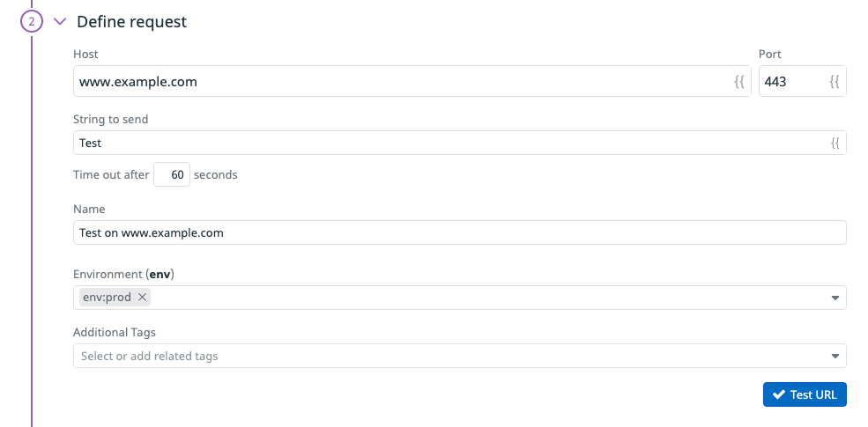Remove the env:prod tag with X
Viewport: 868px width, 427px height.
click(142, 298)
